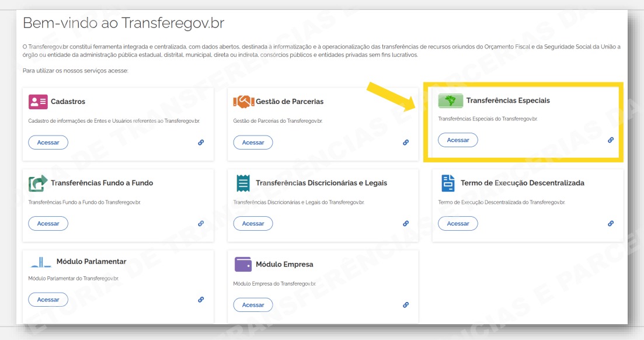Screen dimensions: 644x340
Task: Select the Módulo Parlamentar heading
Action: 91,262
